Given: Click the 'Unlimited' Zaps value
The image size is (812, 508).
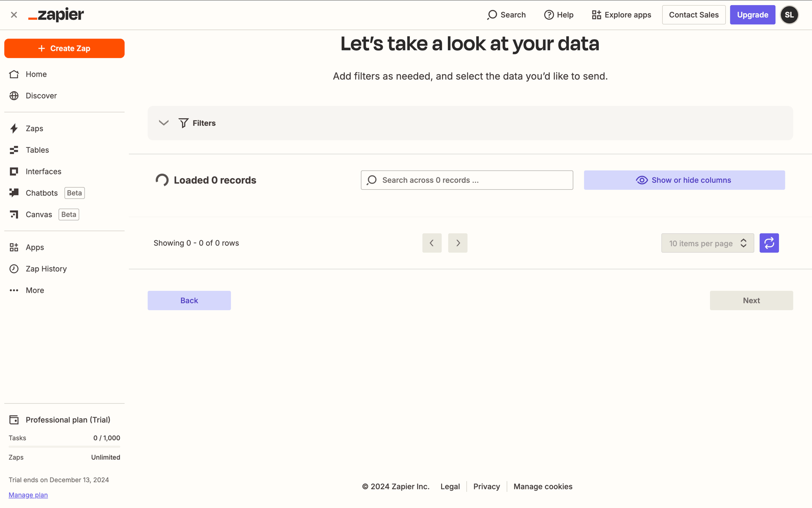Looking at the screenshot, I should click(x=106, y=457).
